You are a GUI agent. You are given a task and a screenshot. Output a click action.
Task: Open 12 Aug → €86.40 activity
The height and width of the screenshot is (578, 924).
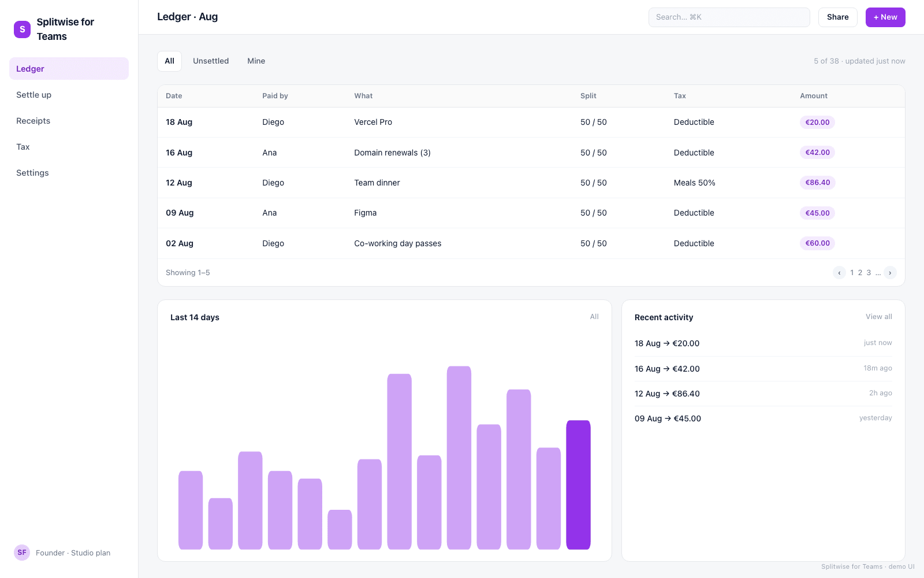click(x=763, y=394)
